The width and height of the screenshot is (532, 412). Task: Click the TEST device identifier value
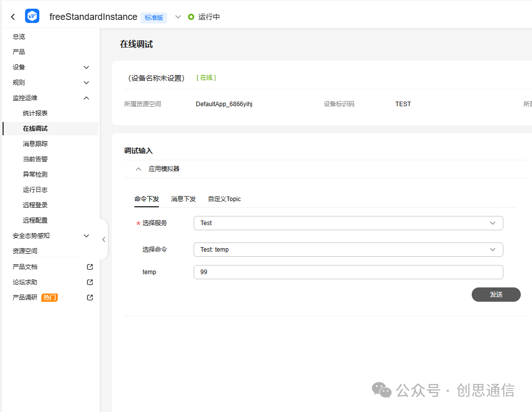point(403,104)
